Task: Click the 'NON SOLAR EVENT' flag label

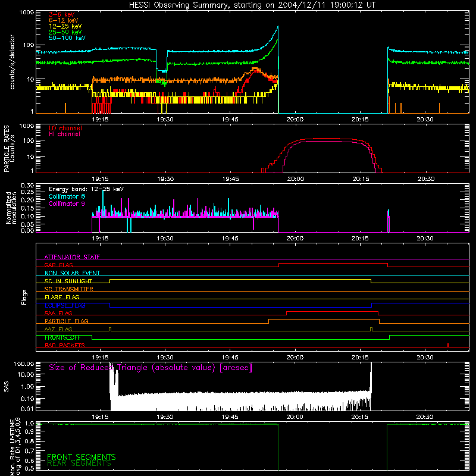Action: (x=72, y=273)
